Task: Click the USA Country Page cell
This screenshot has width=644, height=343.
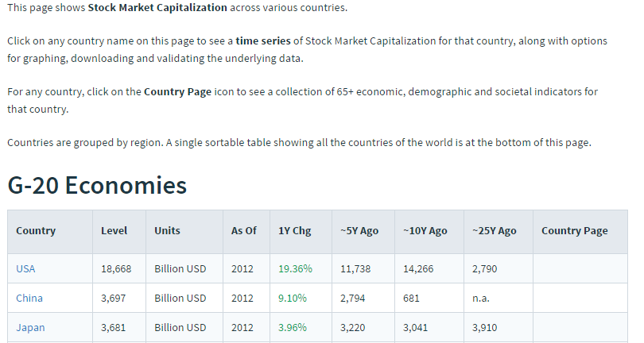Action: 580,268
